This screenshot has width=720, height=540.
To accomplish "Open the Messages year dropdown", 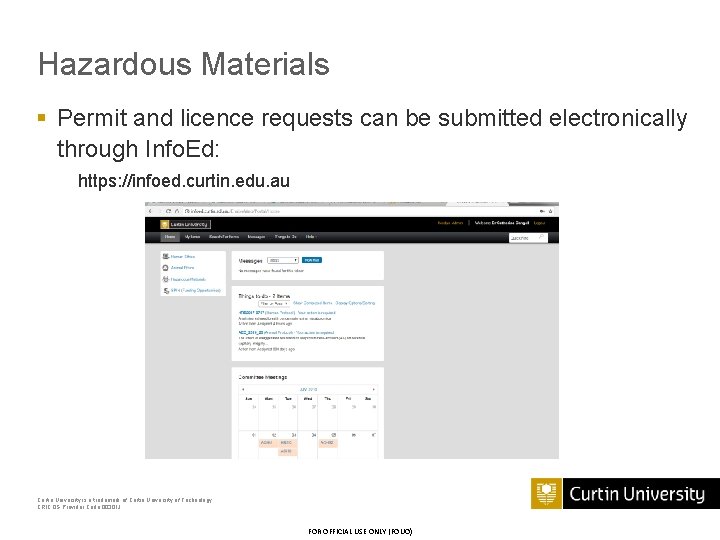I will (283, 260).
